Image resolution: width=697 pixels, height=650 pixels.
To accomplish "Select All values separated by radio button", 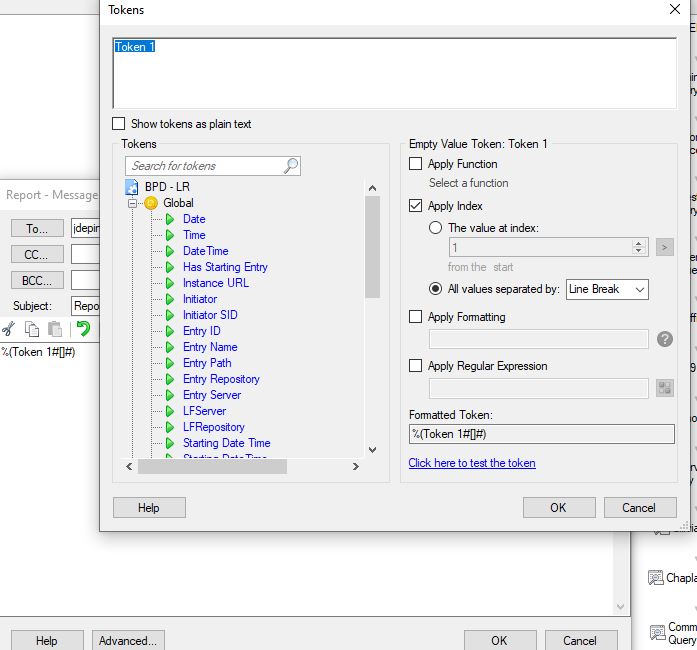I will [435, 289].
